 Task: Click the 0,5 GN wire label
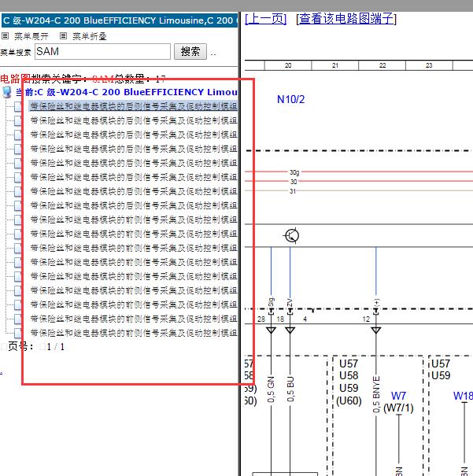click(x=271, y=389)
